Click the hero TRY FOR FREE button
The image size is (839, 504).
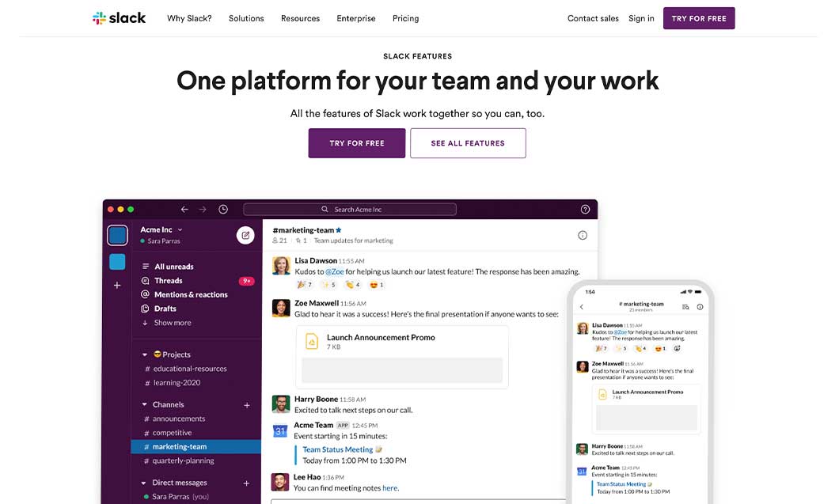357,143
